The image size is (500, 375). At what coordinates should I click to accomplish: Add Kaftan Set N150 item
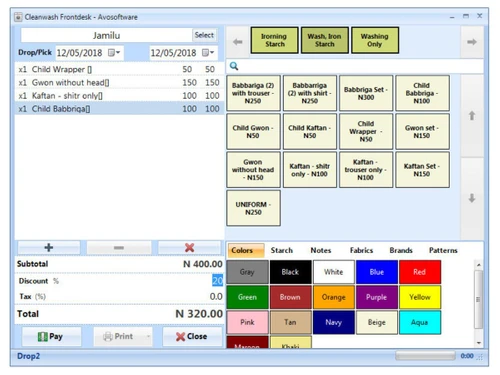point(422,170)
